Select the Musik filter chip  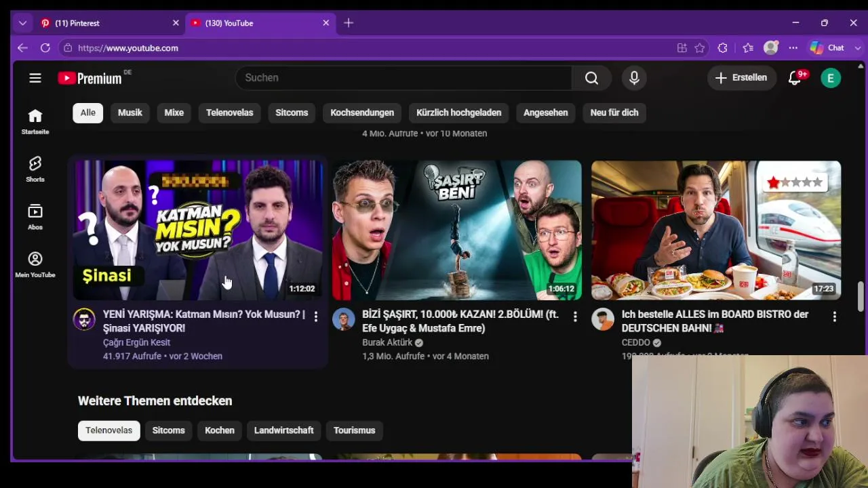130,113
